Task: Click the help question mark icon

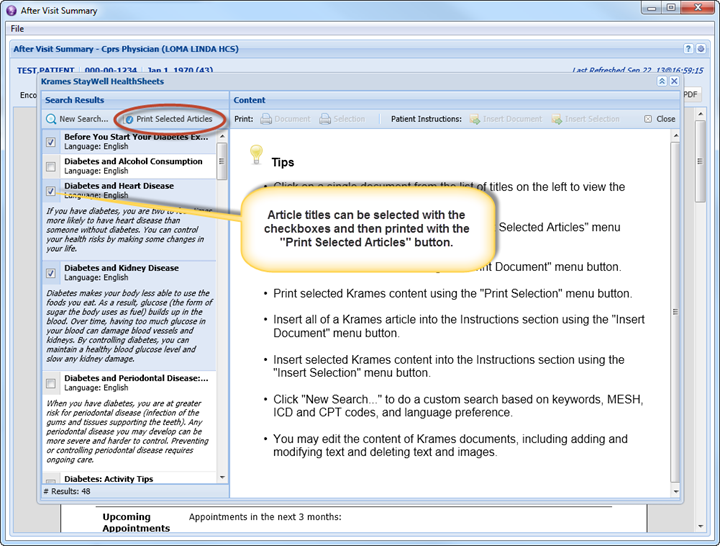Action: (688, 49)
